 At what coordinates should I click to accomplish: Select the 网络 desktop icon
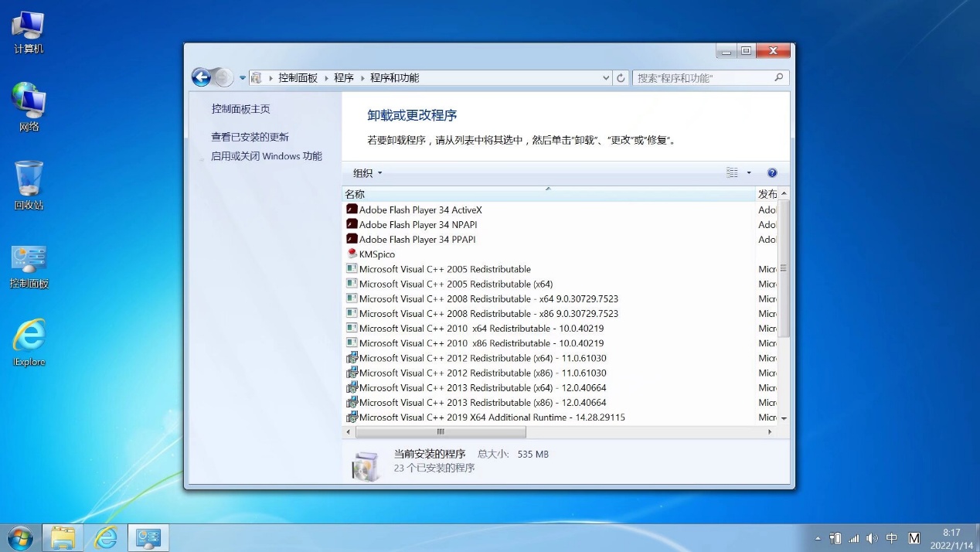pyautogui.click(x=29, y=107)
